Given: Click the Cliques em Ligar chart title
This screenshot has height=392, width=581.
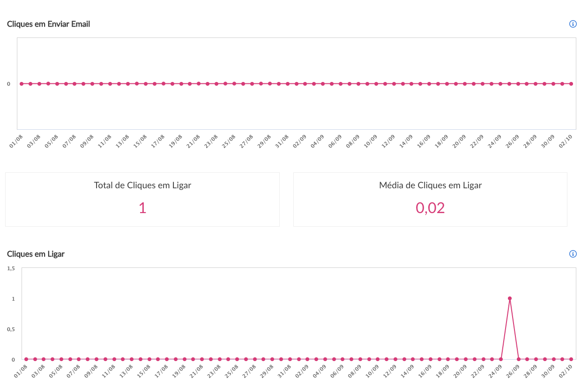Looking at the screenshot, I should [x=36, y=254].
